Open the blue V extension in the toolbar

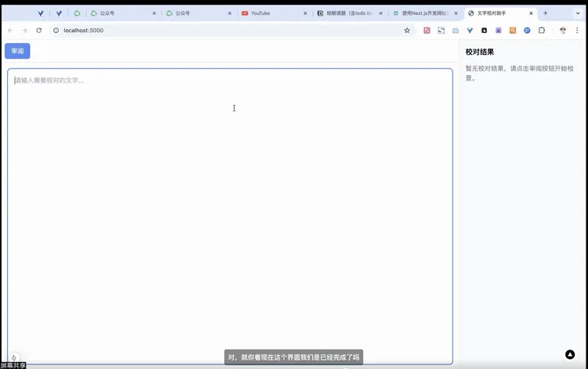tap(470, 31)
